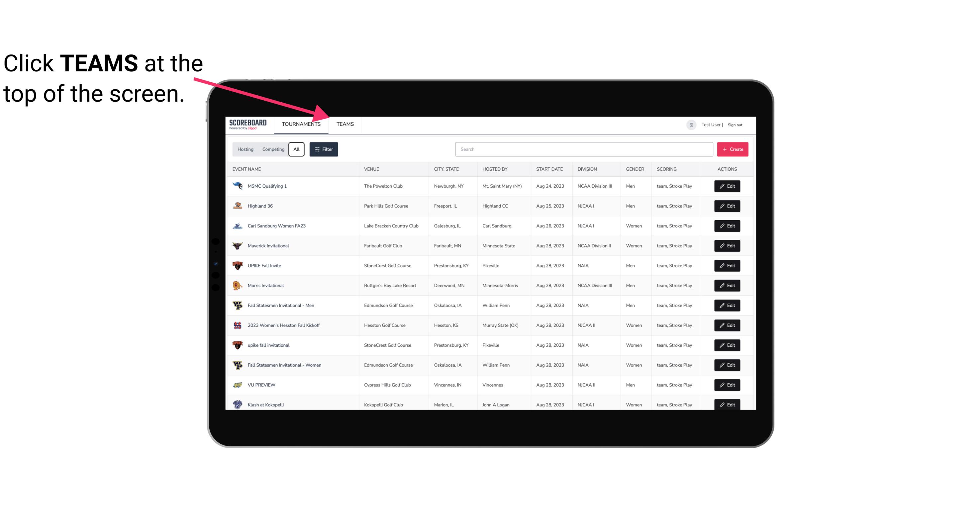Select the All filter toggle
Screen dimensions: 980x527
297,149
